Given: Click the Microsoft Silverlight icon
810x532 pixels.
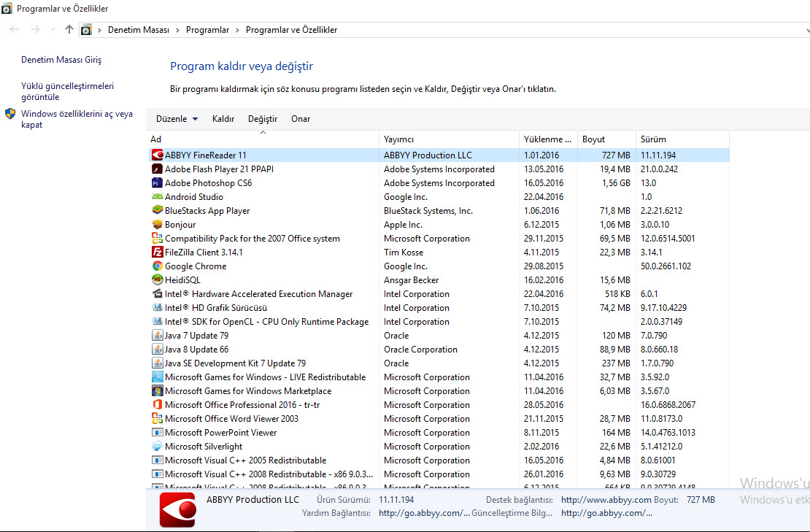Looking at the screenshot, I should click(x=157, y=447).
